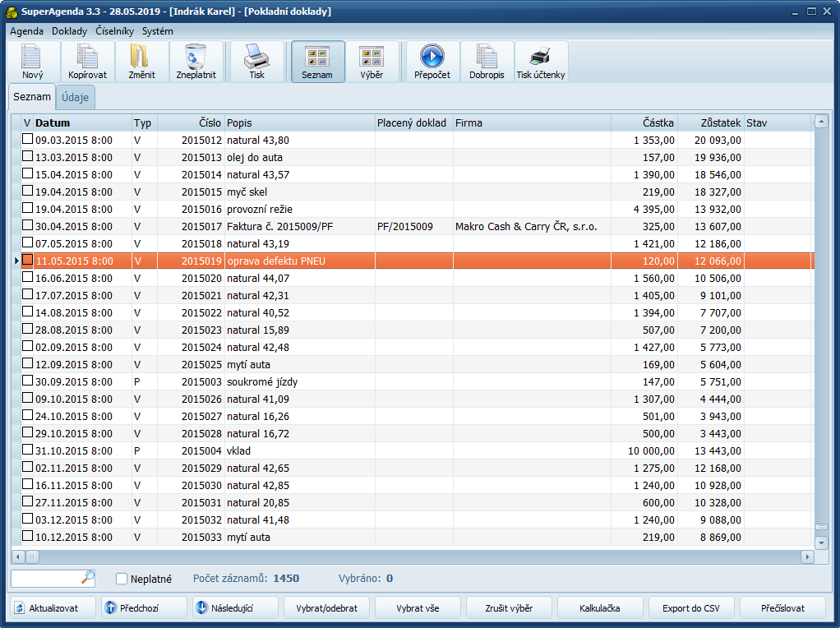840x628 pixels.
Task: Select the natural 15,89 row
Action: coord(413,330)
